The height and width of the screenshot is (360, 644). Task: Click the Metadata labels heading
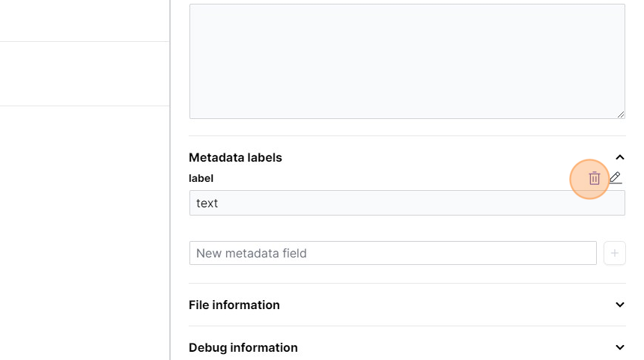pos(235,157)
